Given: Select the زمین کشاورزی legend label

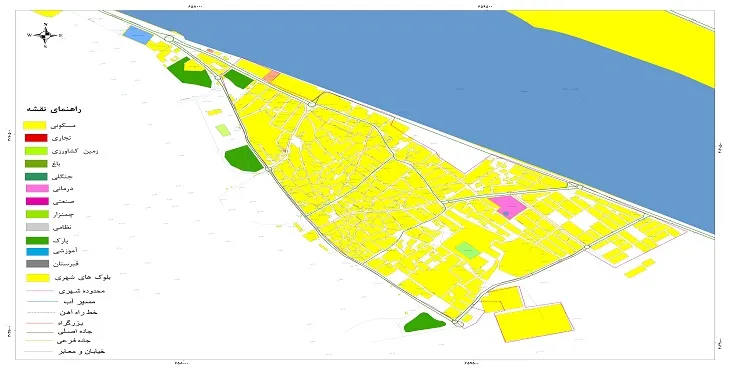Looking at the screenshot, I should point(75,151).
